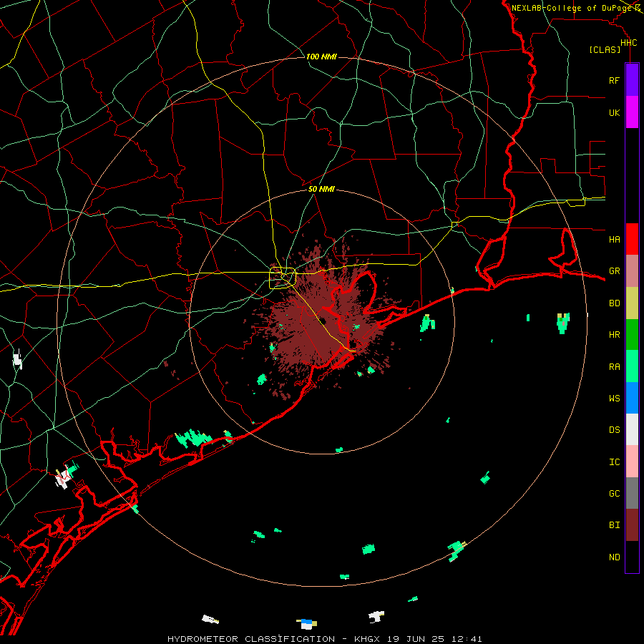This screenshot has height=644, width=644.
Task: Click the '50 NMI' range ring label
Action: [321, 189]
